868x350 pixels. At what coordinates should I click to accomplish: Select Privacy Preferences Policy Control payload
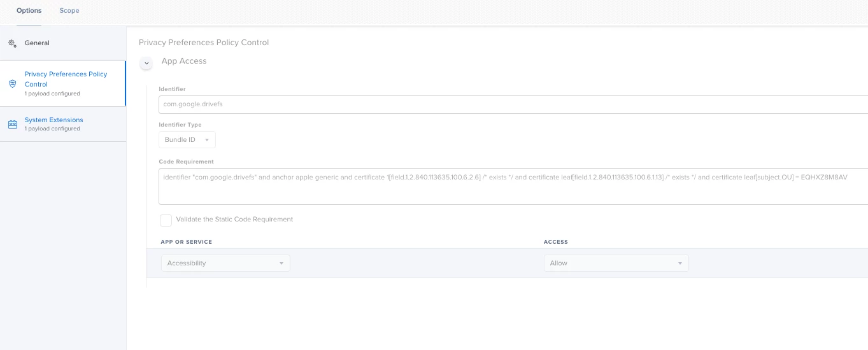[x=63, y=83]
